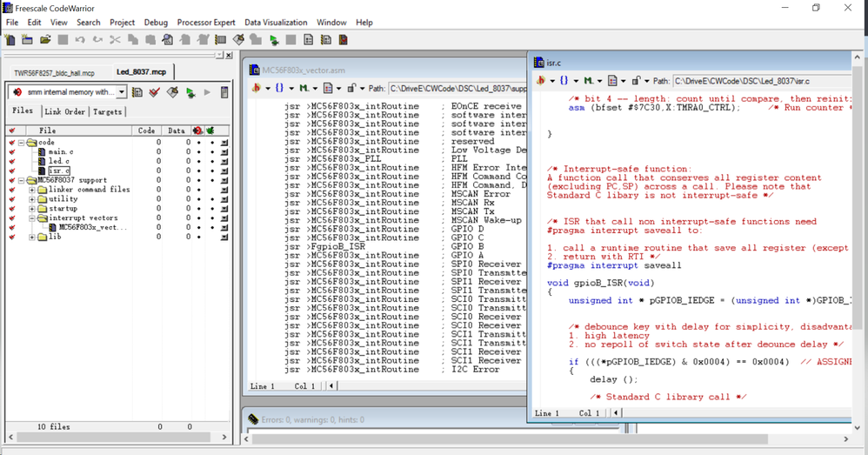Click the New Project toolbar icon
The image size is (868, 455).
[27, 40]
